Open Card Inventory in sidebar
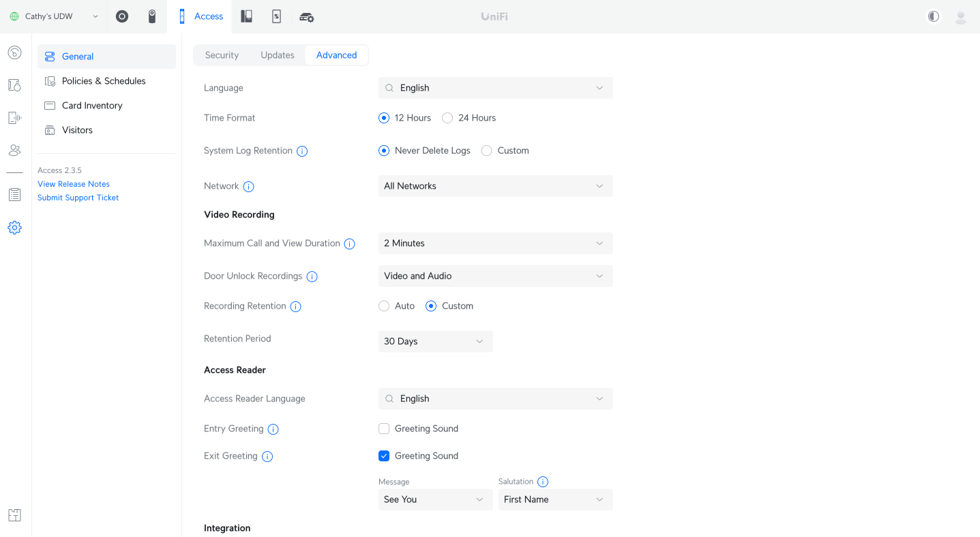Viewport: 980px width, 537px height. 106,106
